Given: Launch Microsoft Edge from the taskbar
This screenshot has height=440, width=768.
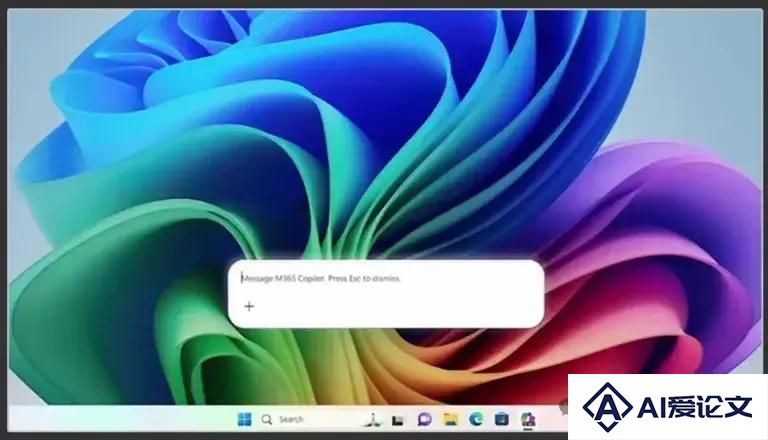Looking at the screenshot, I should point(476,419).
